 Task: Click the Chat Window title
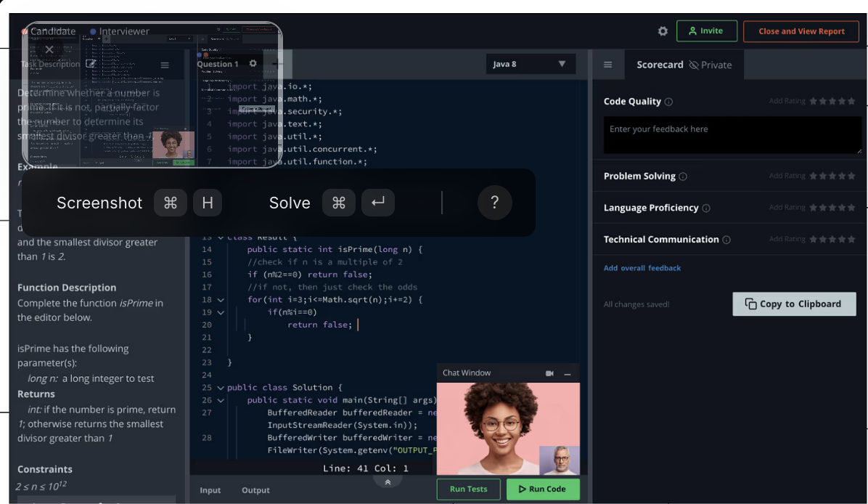click(x=467, y=373)
